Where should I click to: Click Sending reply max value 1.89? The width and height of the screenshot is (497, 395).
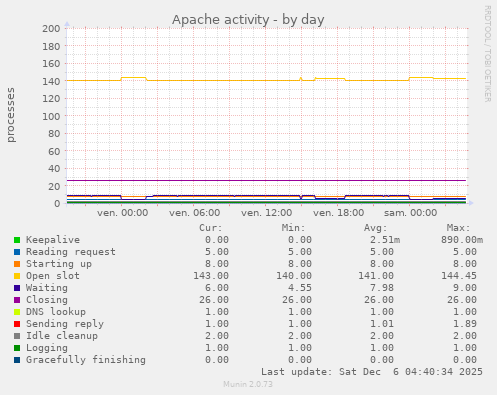[x=465, y=324]
